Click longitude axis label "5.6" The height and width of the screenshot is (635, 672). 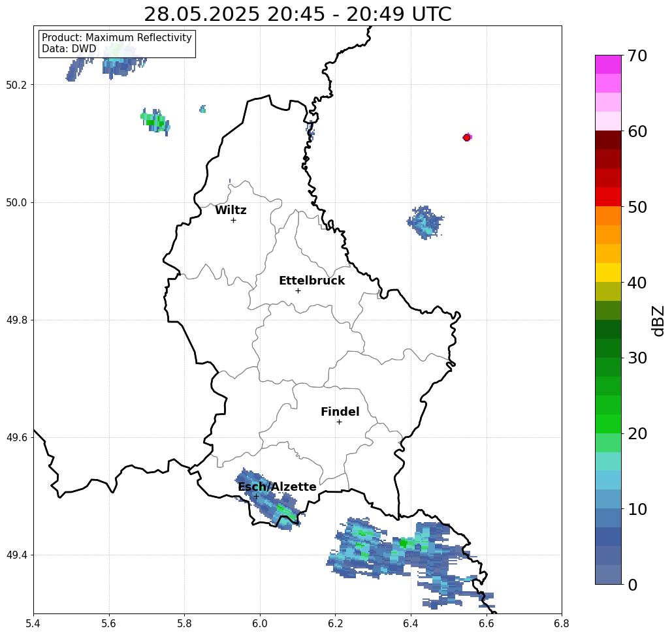109,623
